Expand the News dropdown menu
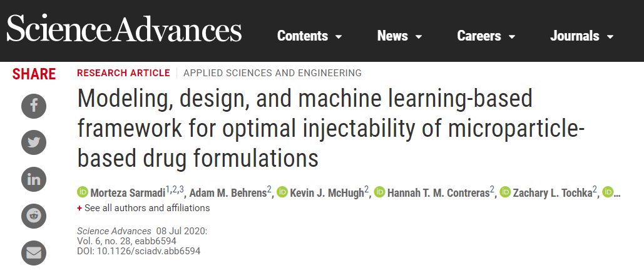Viewport: 644px width, 273px height. click(400, 36)
